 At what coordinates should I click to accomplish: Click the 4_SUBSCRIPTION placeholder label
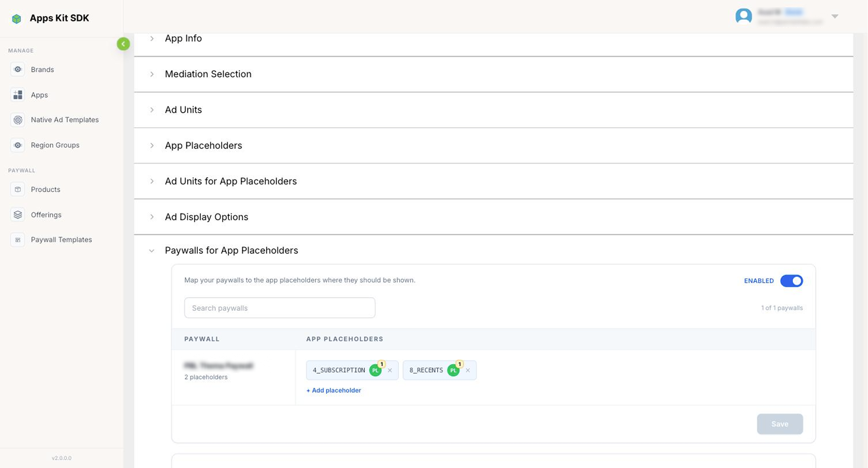click(339, 370)
